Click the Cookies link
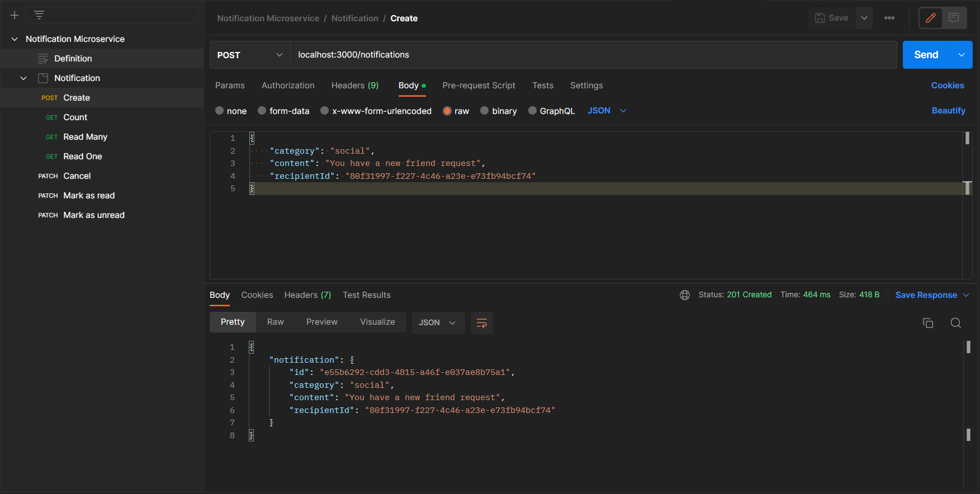 [948, 85]
